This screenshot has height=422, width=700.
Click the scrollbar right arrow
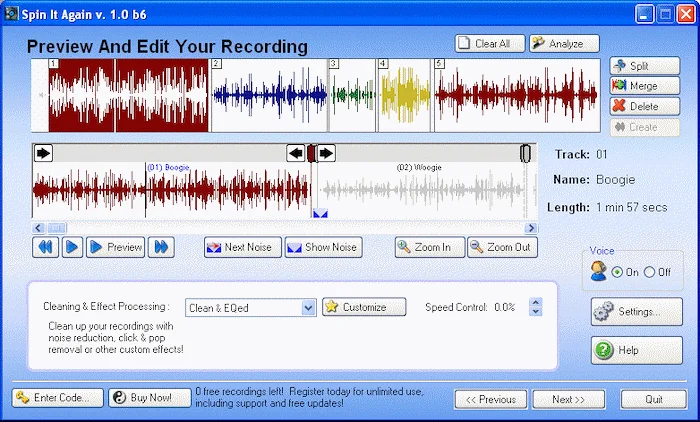[x=531, y=228]
